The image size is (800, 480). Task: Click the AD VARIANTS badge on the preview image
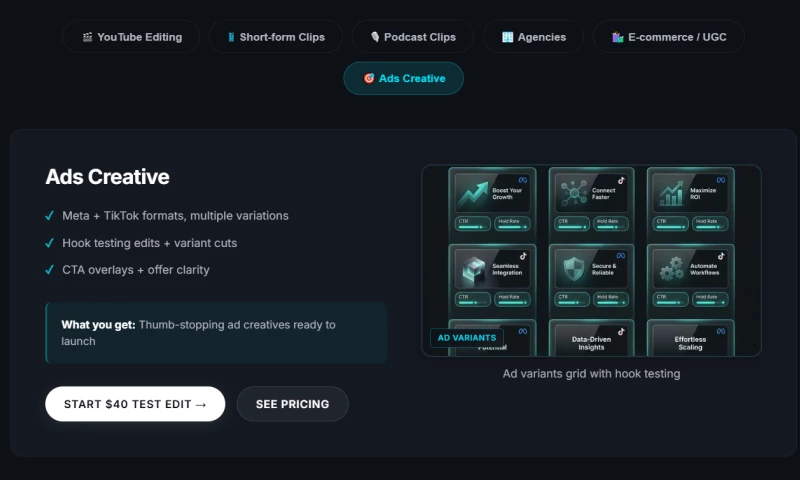466,338
